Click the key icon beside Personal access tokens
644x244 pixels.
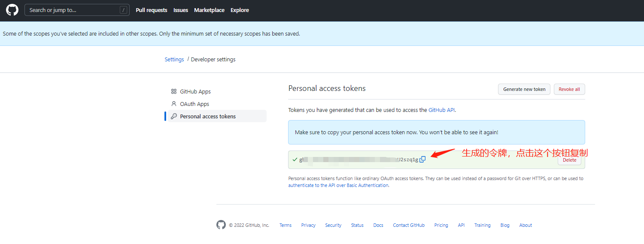[174, 116]
